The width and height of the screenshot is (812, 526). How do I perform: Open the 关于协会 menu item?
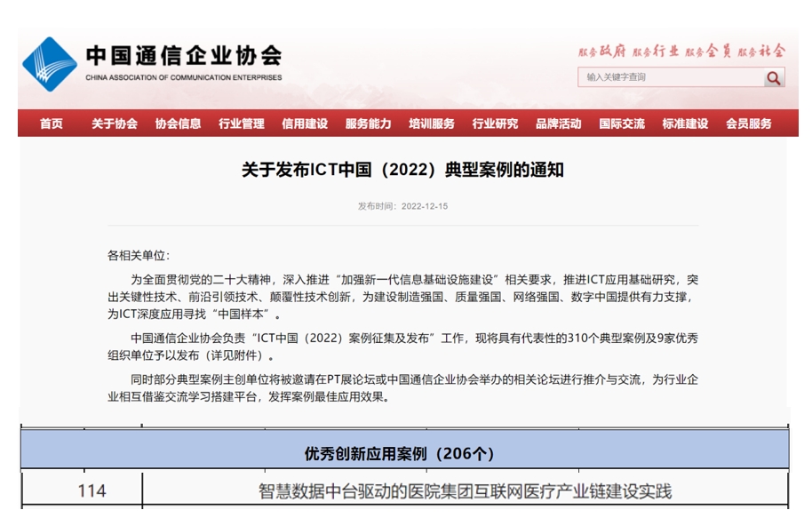[115, 124]
